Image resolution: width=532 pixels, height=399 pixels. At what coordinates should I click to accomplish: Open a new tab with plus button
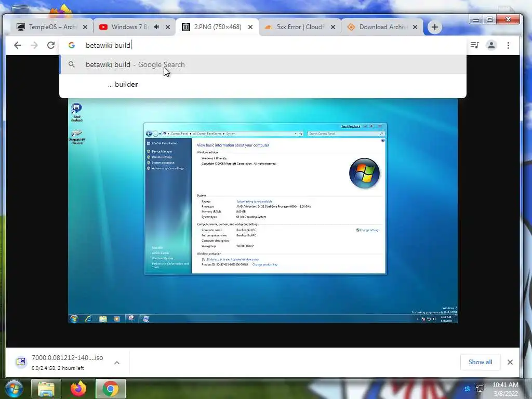(435, 27)
